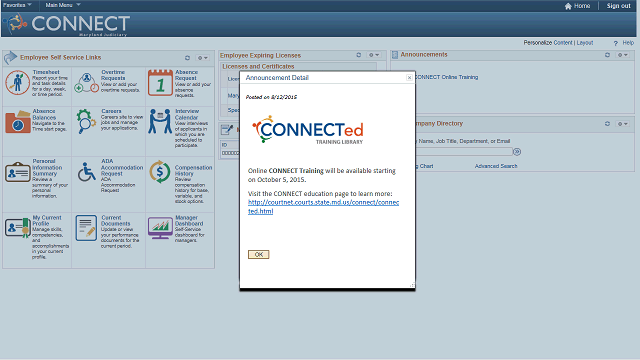Click the Timesheet link text
Screen dimensions: 640x360
coord(46,72)
